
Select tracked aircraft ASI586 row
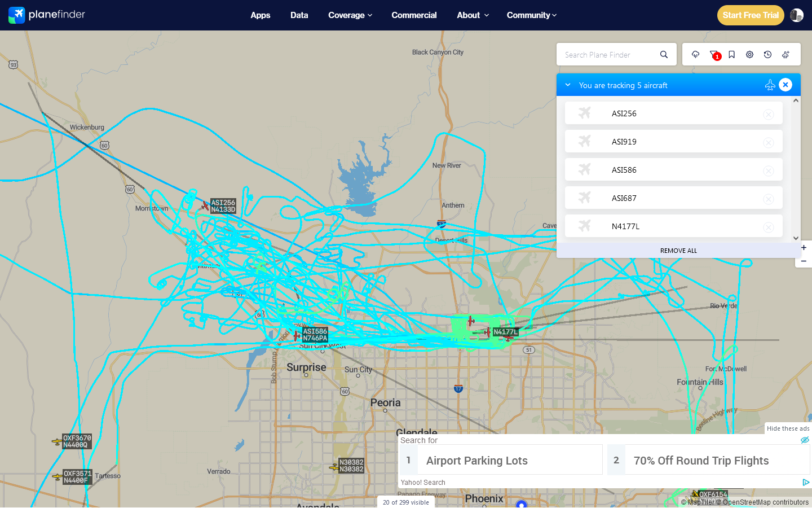coord(673,169)
